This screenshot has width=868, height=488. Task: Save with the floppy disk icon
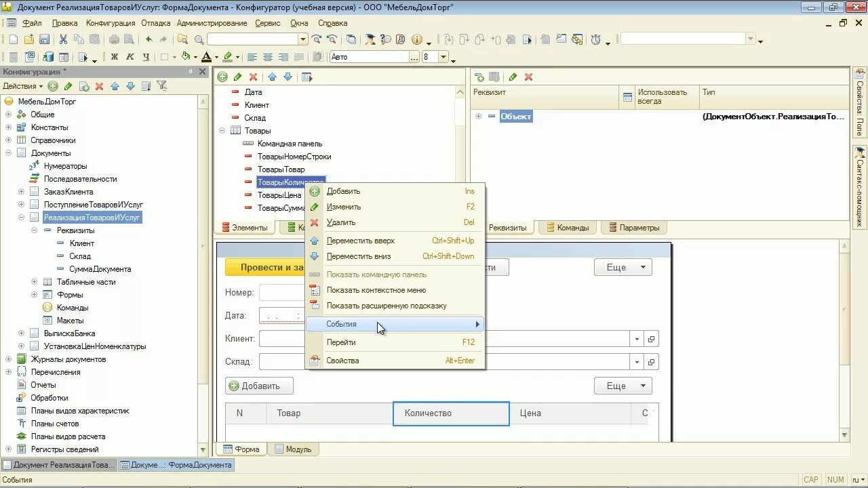(x=44, y=39)
